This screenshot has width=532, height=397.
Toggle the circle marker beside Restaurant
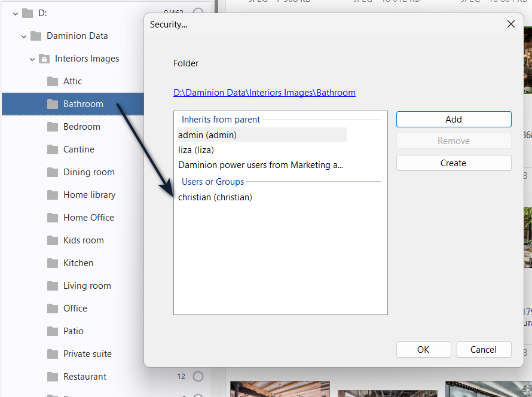[x=198, y=377]
